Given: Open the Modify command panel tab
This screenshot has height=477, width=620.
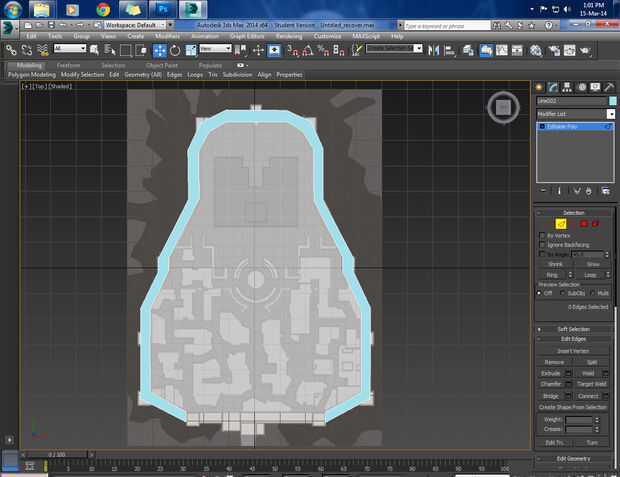Looking at the screenshot, I should [x=553, y=87].
